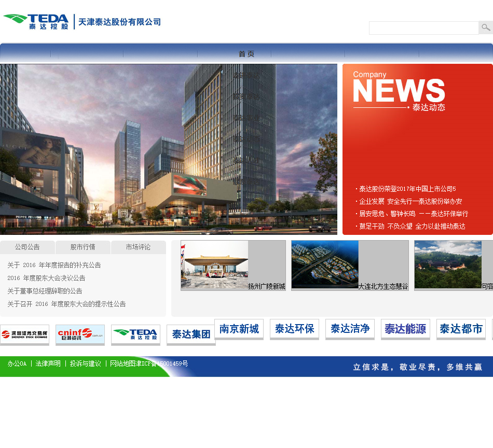This screenshot has width=493, height=448.
Task: Click the main city skyline banner image
Action: pos(169,149)
